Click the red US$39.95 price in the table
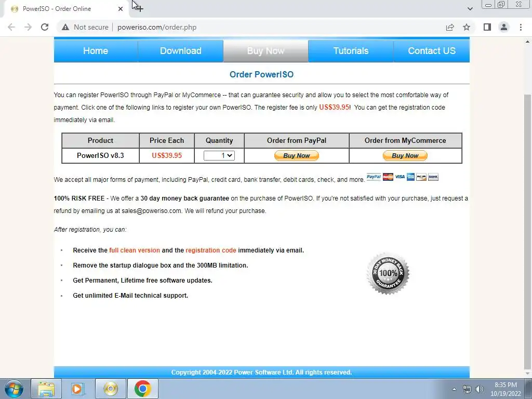The height and width of the screenshot is (399, 532). tap(167, 155)
